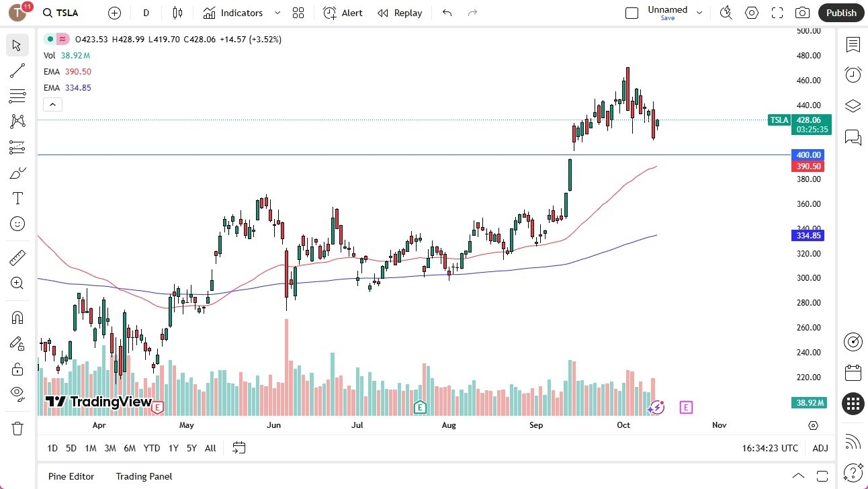Toggle hide all drawings with the eye icon
868x489 pixels.
(17, 393)
